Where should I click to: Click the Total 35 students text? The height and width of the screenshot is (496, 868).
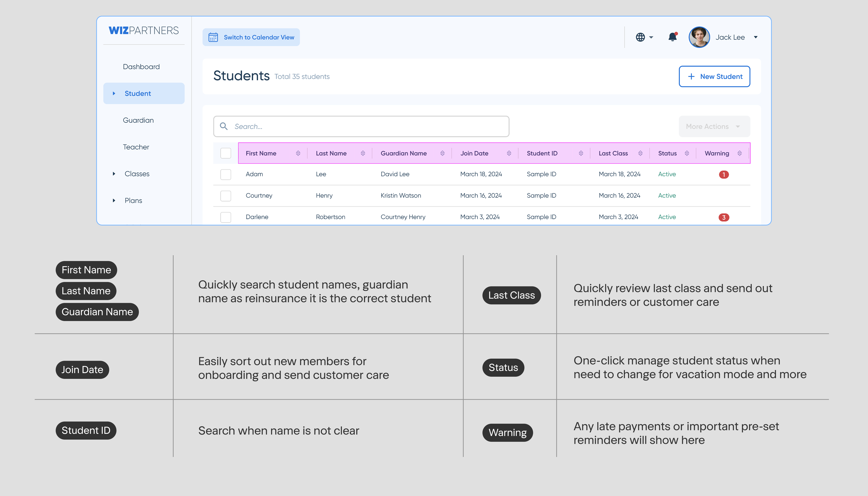pyautogui.click(x=302, y=77)
